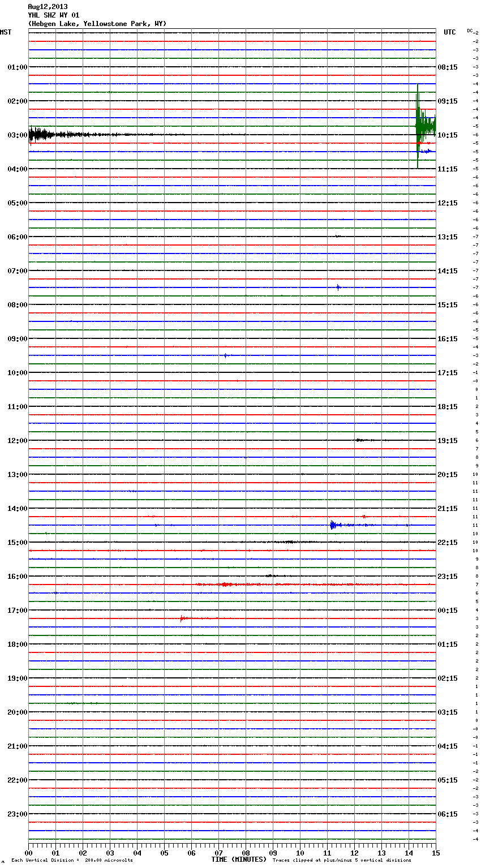
Task: Select the 05:00 MST time label
Action: (18, 203)
